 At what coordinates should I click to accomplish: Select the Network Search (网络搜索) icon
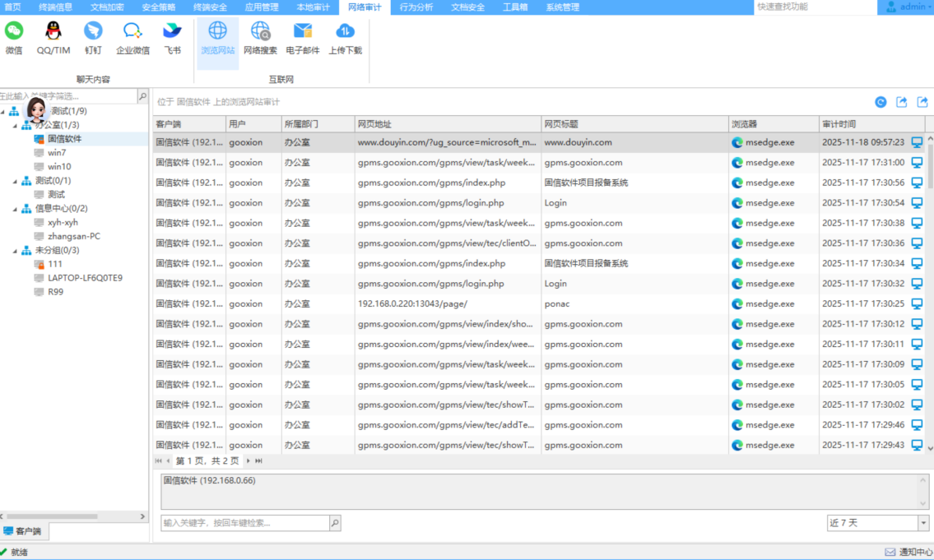coord(260,38)
